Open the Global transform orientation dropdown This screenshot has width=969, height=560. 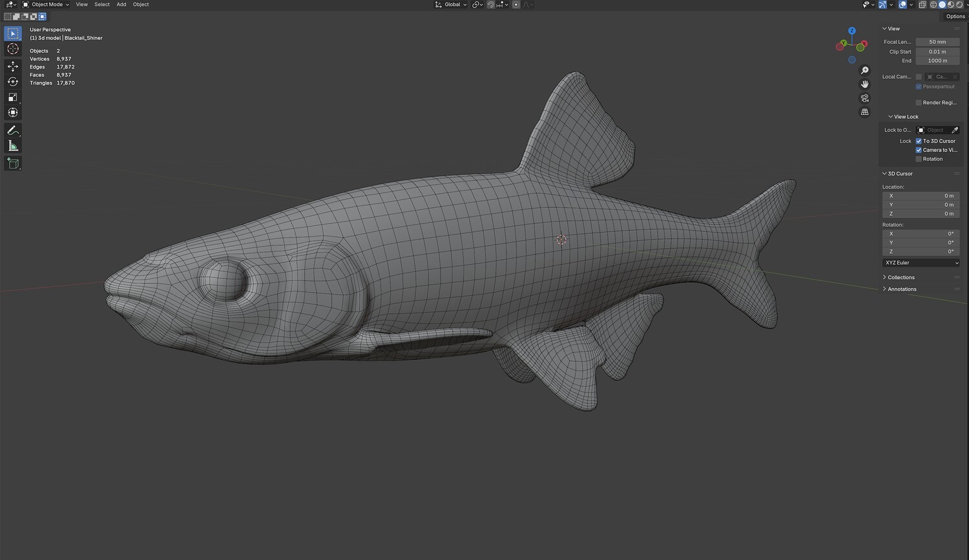click(450, 5)
